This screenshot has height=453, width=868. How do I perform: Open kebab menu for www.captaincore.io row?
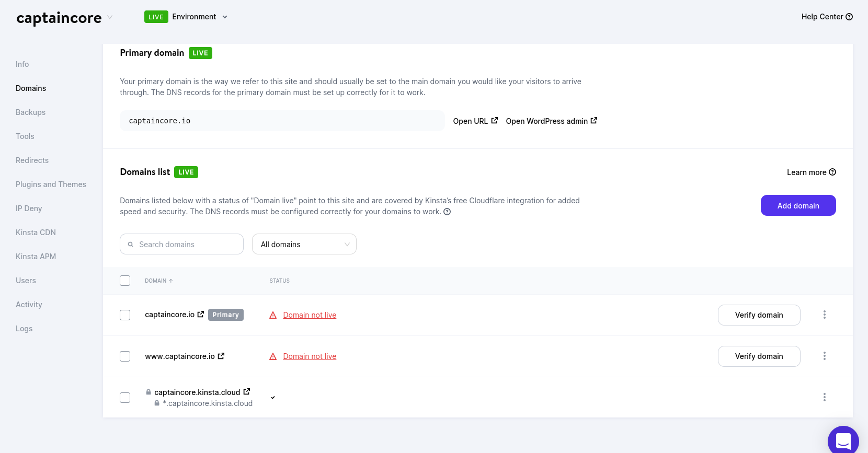[825, 356]
